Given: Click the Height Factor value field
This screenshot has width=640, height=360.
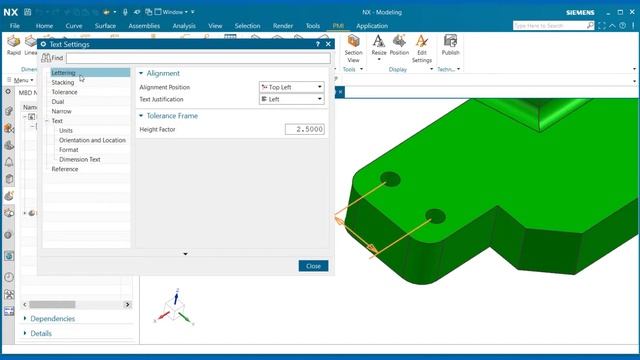Looking at the screenshot, I should 305,129.
